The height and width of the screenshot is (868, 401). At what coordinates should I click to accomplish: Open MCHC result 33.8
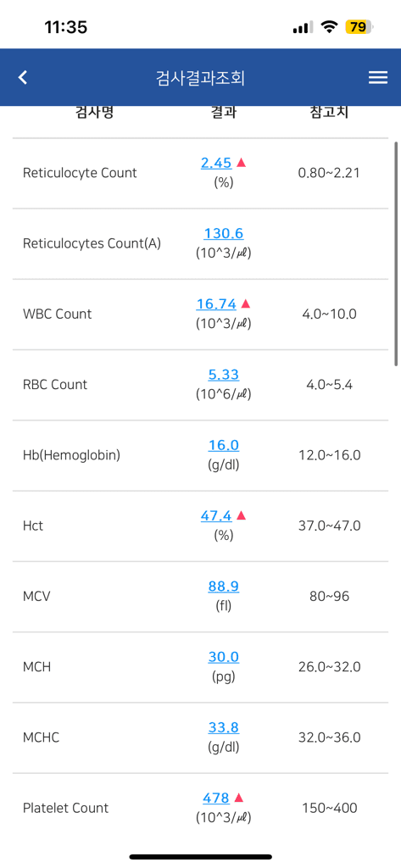(223, 727)
